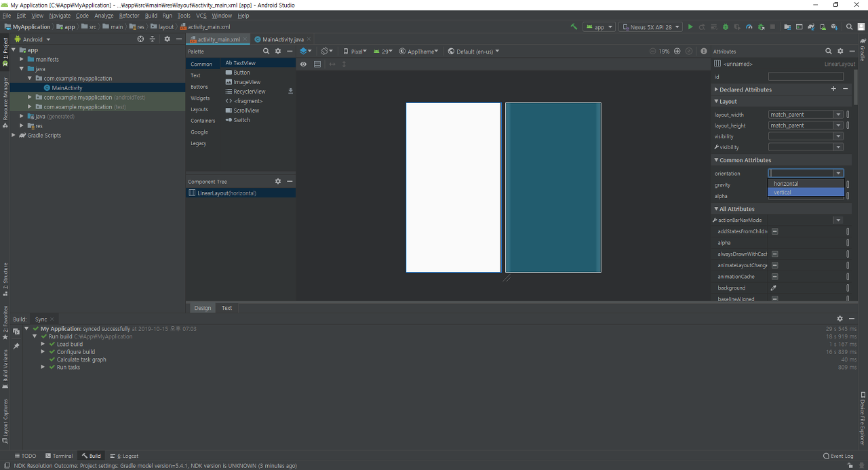Toggle animationCache checkbox
868x470 pixels.
tap(775, 277)
